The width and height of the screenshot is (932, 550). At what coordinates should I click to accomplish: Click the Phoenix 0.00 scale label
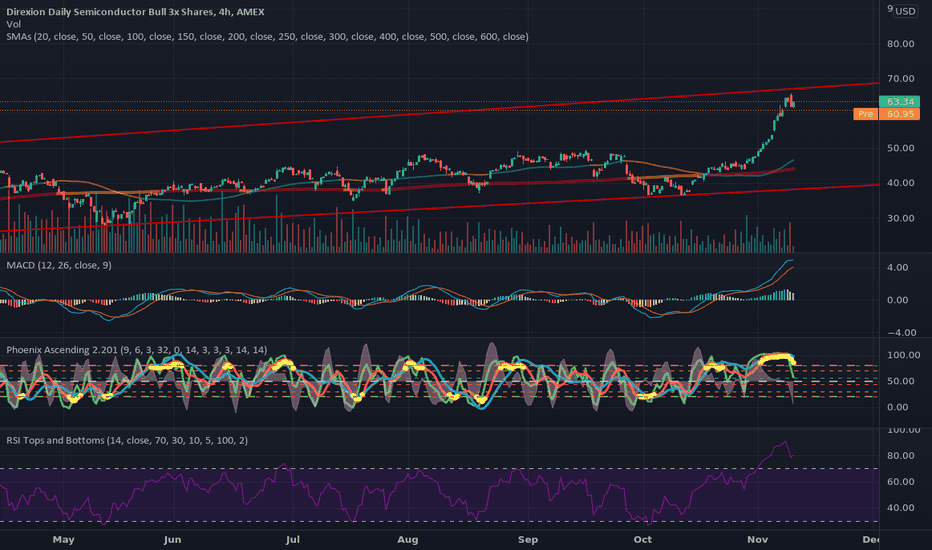897,407
